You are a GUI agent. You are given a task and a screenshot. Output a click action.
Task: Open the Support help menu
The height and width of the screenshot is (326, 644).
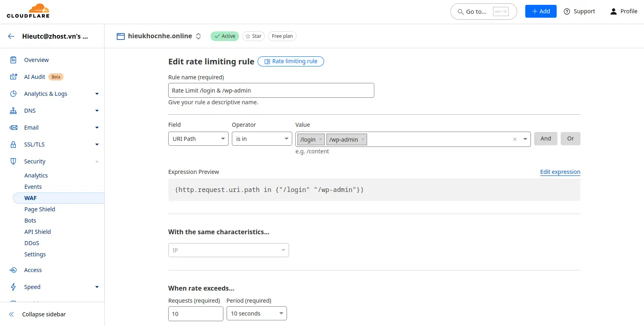coord(579,11)
